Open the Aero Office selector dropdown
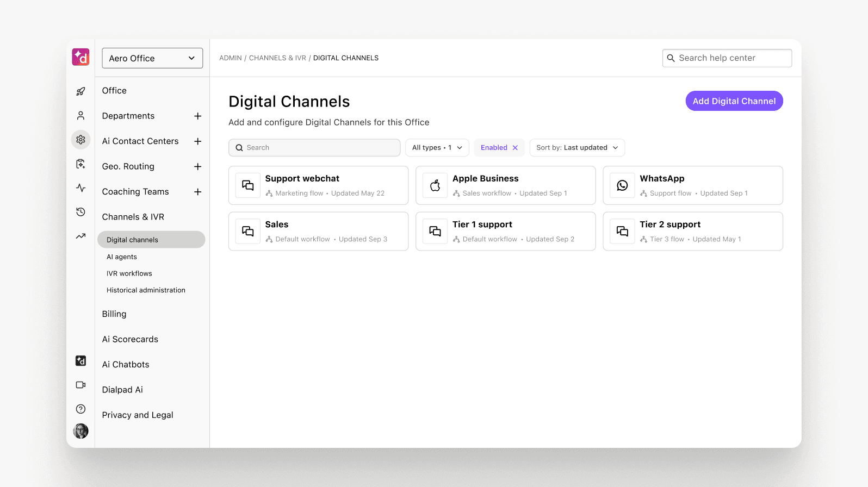The height and width of the screenshot is (487, 868). pyautogui.click(x=152, y=58)
